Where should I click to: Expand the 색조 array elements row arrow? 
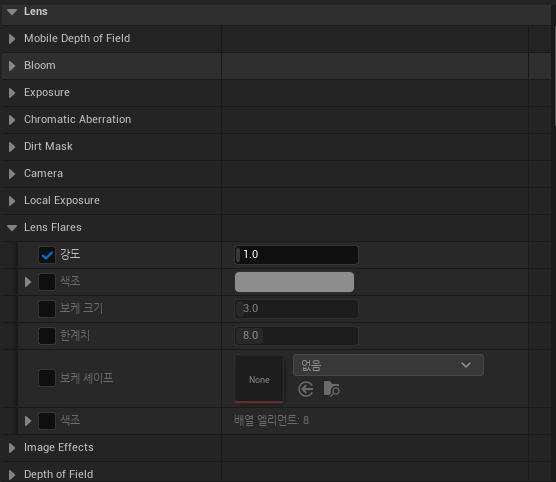coord(28,421)
